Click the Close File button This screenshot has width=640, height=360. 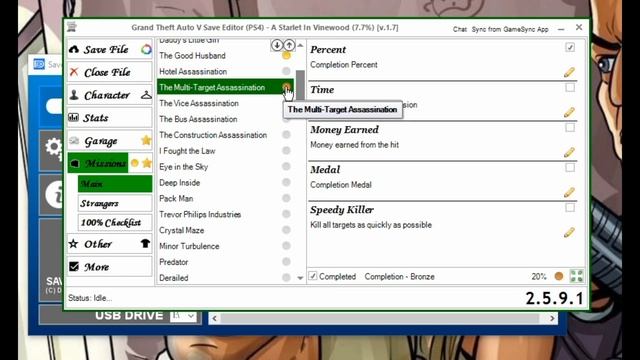(109, 72)
